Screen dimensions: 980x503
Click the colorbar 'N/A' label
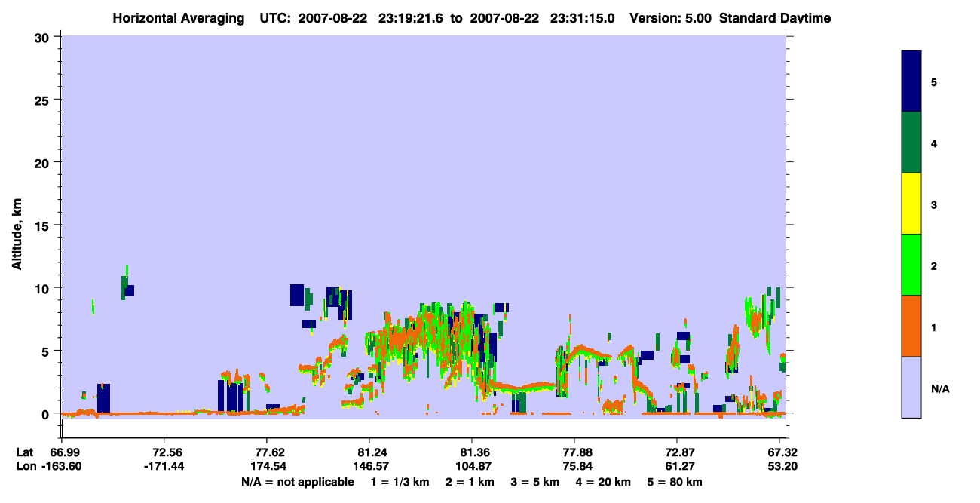pyautogui.click(x=940, y=388)
